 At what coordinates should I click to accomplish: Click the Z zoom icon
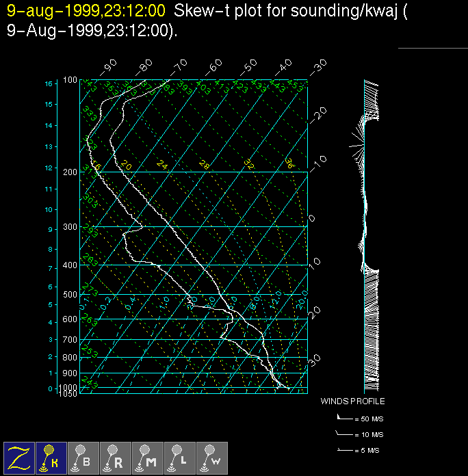(x=19, y=458)
